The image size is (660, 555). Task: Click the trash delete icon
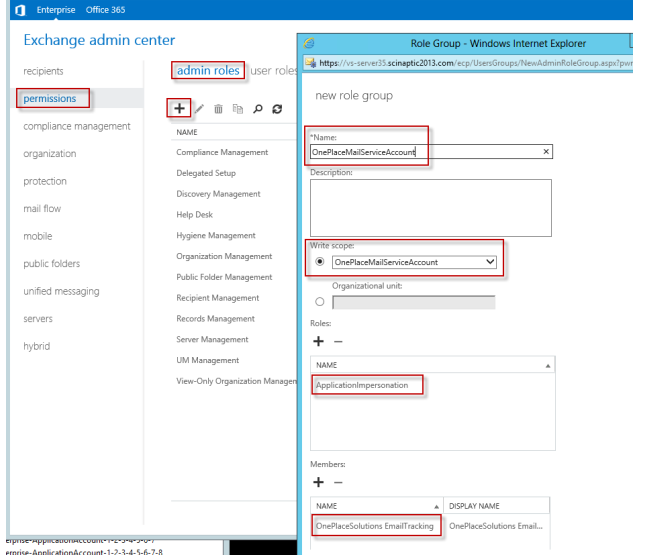point(219,109)
